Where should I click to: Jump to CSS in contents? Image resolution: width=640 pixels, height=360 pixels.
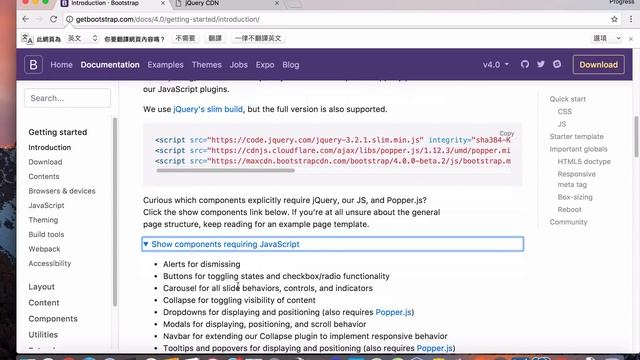564,111
